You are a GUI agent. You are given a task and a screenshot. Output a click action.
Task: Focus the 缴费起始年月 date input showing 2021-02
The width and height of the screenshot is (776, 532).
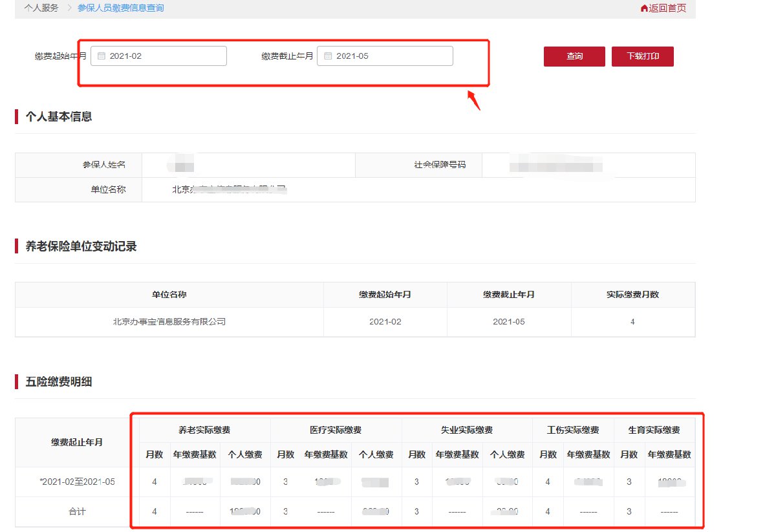point(165,56)
